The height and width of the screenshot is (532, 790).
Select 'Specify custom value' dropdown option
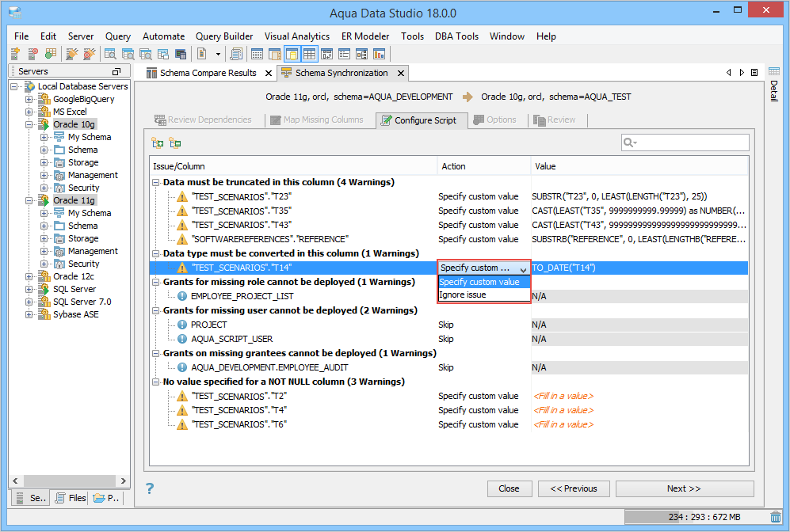coord(484,282)
